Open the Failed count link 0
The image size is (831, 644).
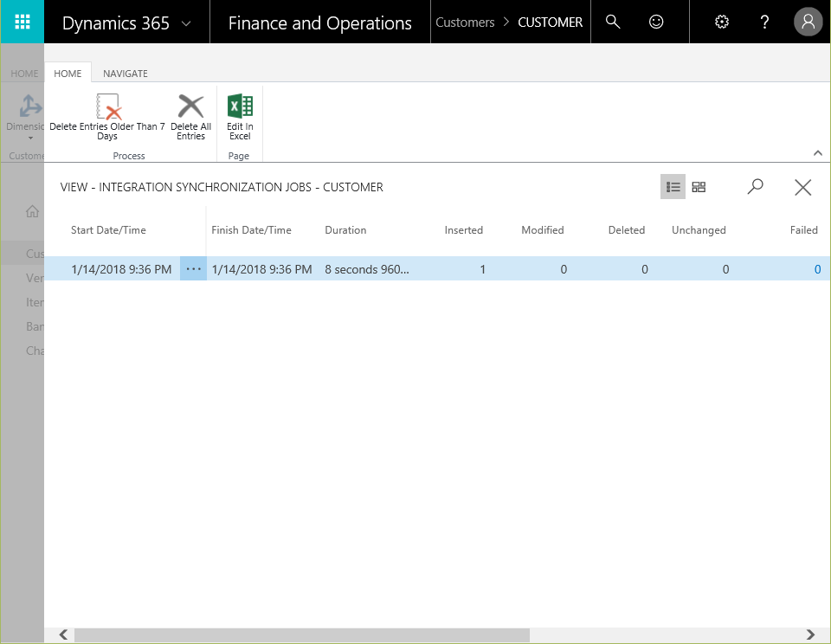tap(817, 269)
